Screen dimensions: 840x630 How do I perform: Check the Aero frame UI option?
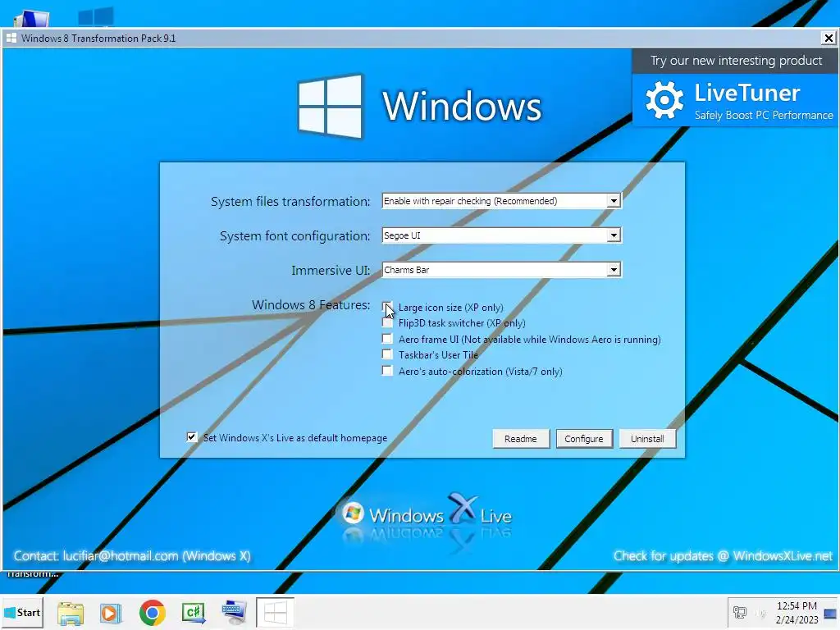387,339
